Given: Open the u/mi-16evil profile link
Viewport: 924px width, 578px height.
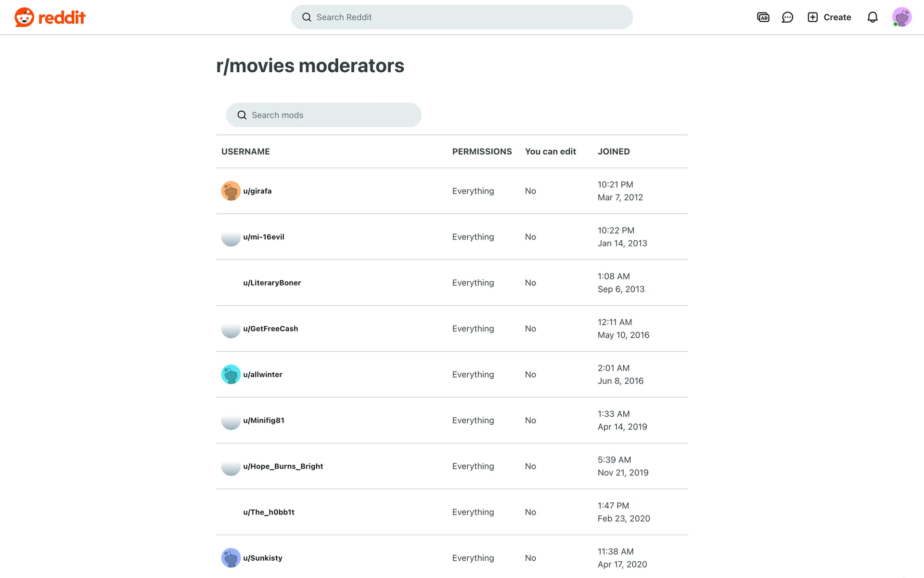Looking at the screenshot, I should pos(263,237).
